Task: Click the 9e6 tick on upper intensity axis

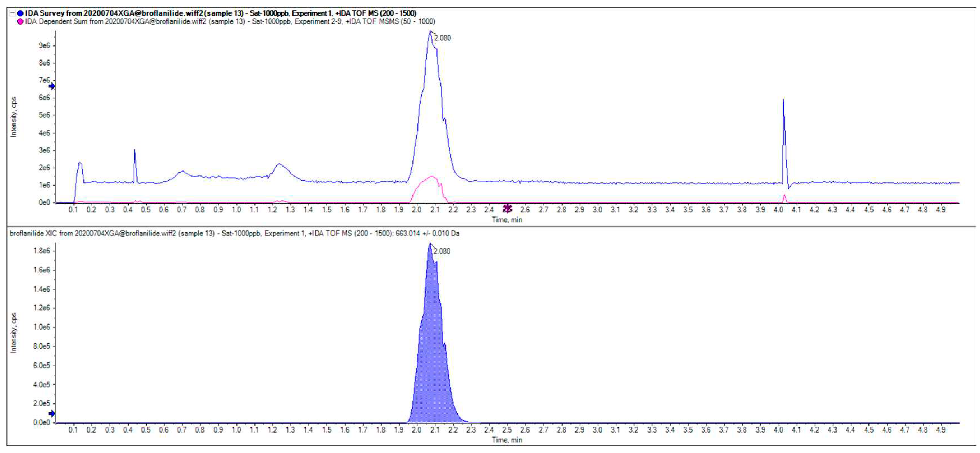Action: coord(44,46)
